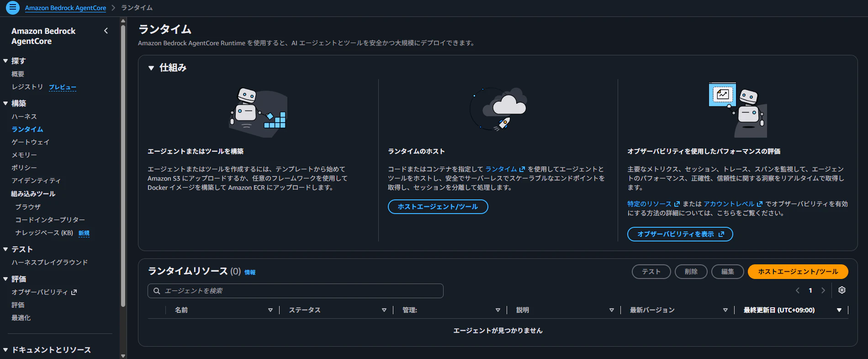Collapse the 構築 sidebar group

5,103
